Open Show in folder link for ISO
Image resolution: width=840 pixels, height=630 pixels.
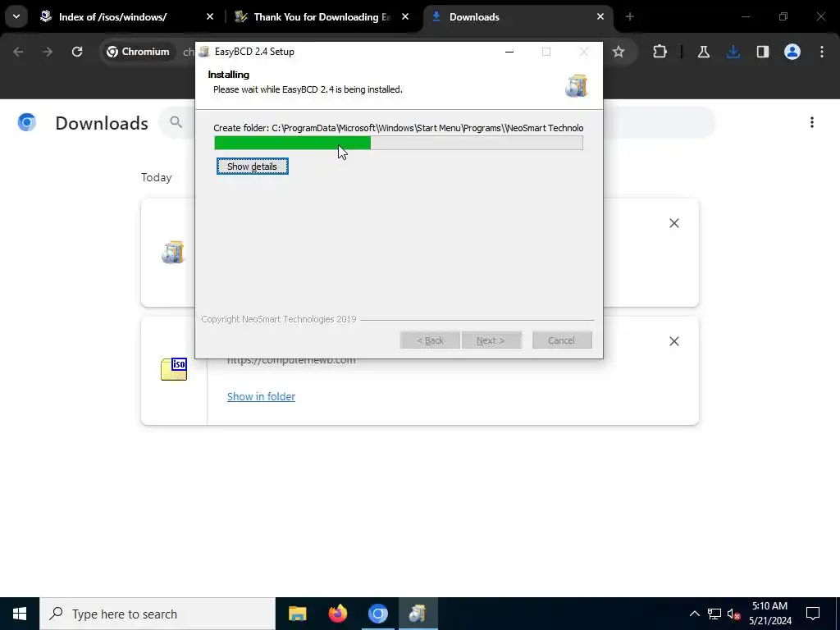pyautogui.click(x=261, y=396)
